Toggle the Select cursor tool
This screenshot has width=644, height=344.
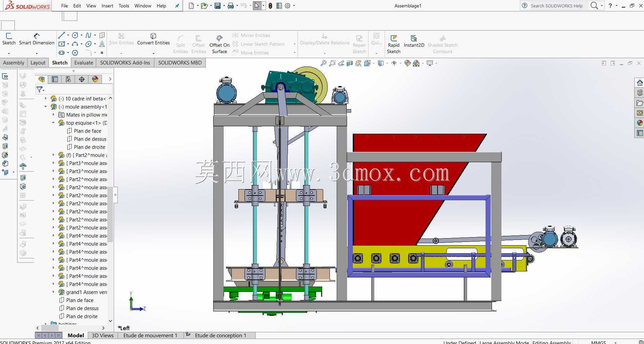pyautogui.click(x=257, y=6)
